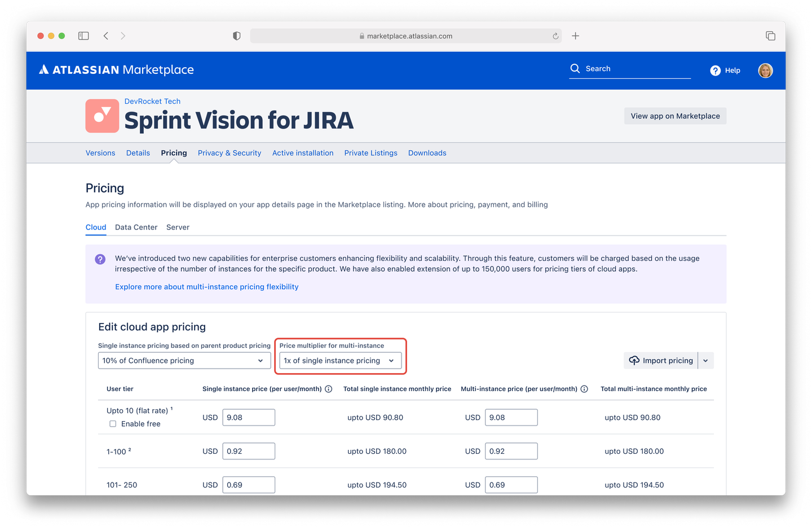Image resolution: width=812 pixels, height=527 pixels.
Task: Click the Help question mark icon
Action: [714, 70]
